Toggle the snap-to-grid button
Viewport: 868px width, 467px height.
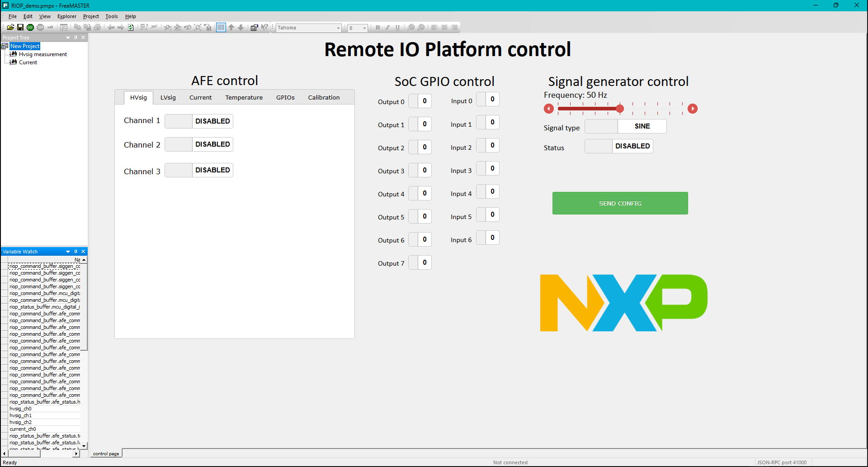coord(221,27)
